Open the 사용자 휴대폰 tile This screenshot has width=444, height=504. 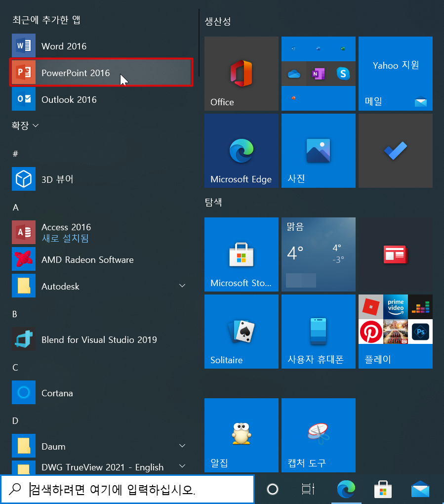click(319, 332)
